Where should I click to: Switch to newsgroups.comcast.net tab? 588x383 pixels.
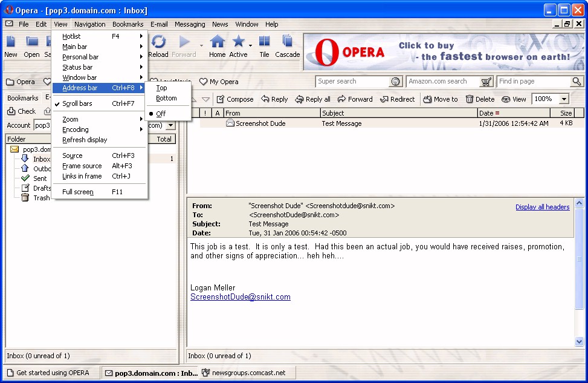point(248,373)
